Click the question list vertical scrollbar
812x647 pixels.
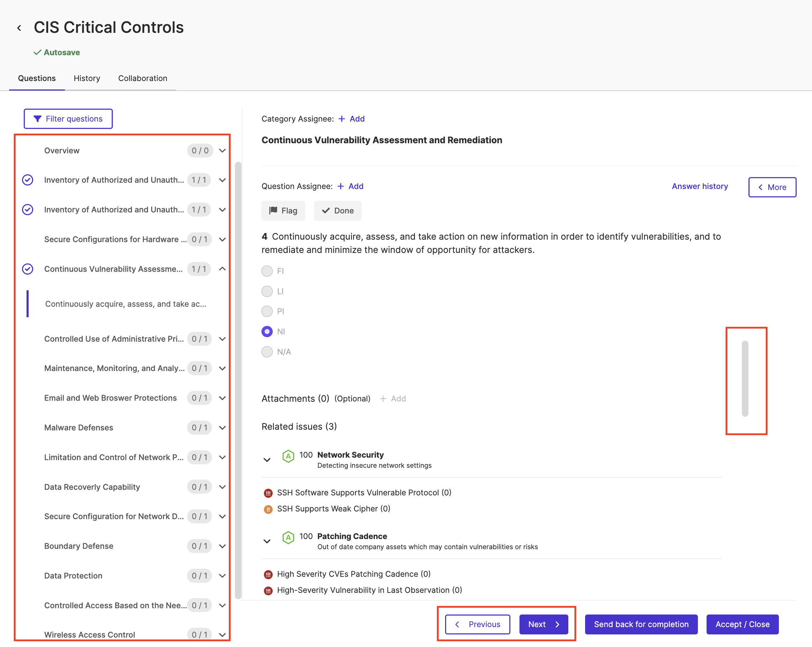(x=238, y=380)
